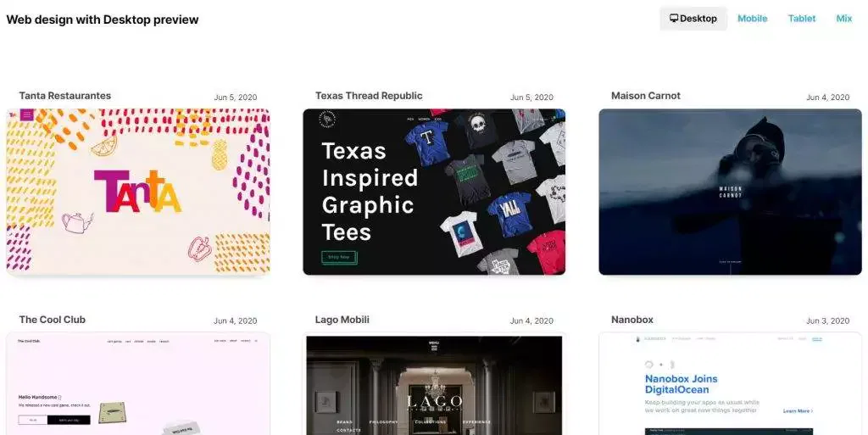Image resolution: width=868 pixels, height=435 pixels.
Task: Open the Texas Inspired Graphic Tees thumbnail
Action: point(434,192)
